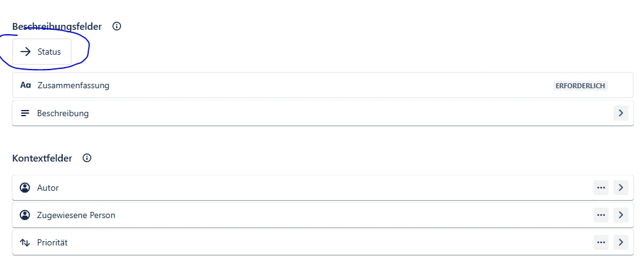The image size is (644, 256).
Task: Click the info icon beside Beschreibungsfelder
Action: tap(117, 26)
